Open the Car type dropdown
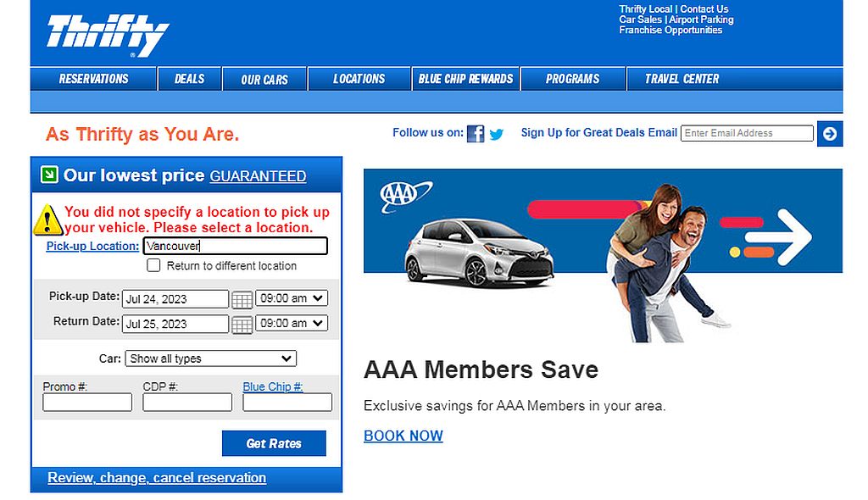Image resolution: width=868 pixels, height=500 pixels. click(210, 358)
